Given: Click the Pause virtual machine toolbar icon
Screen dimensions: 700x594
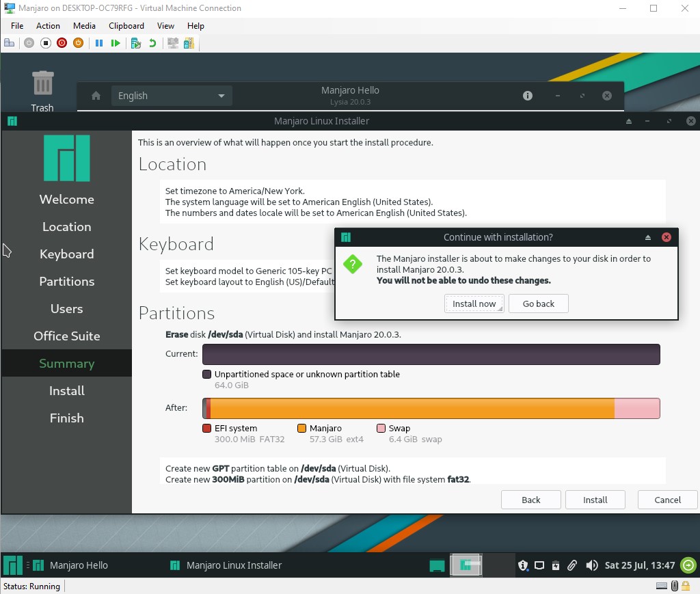Looking at the screenshot, I should pyautogui.click(x=99, y=43).
